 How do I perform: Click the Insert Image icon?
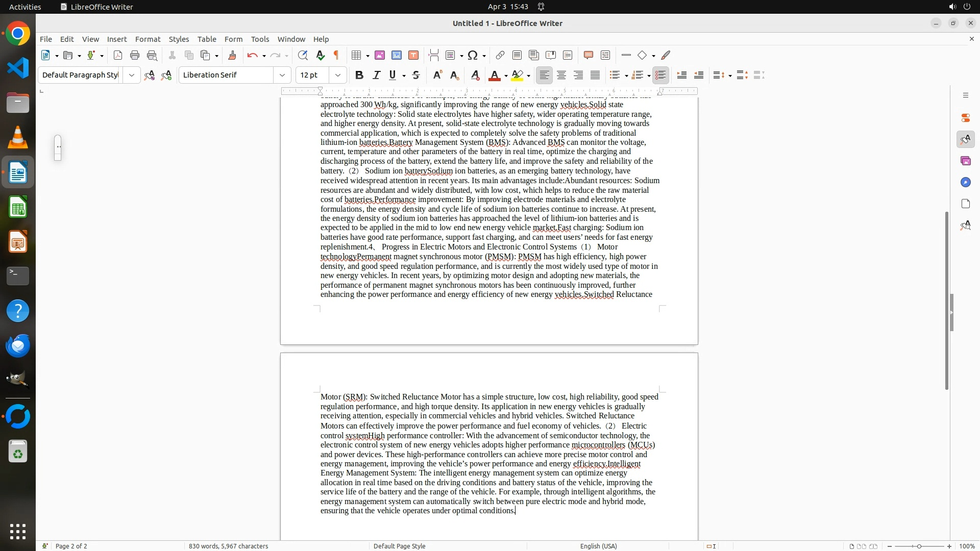[x=380, y=55]
